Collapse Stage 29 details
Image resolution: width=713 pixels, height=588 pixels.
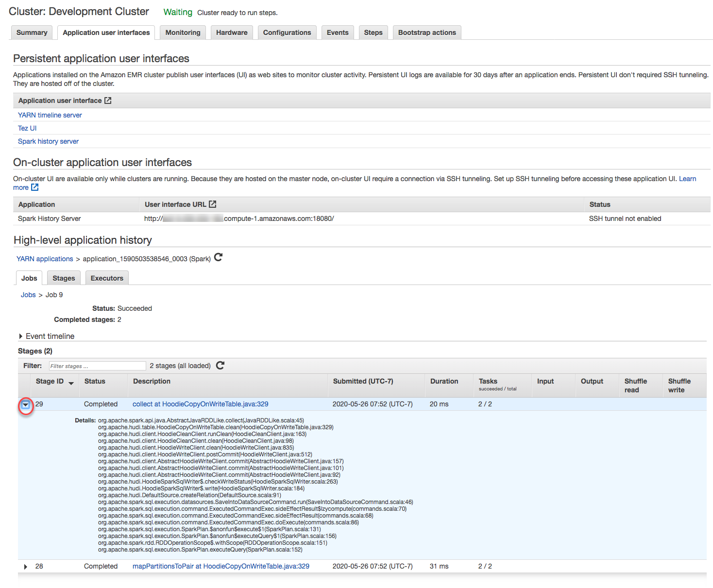[x=26, y=404]
